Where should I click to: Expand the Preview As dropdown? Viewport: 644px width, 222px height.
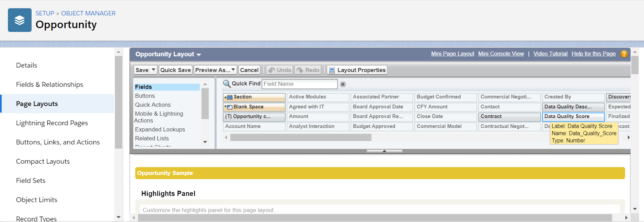click(233, 70)
